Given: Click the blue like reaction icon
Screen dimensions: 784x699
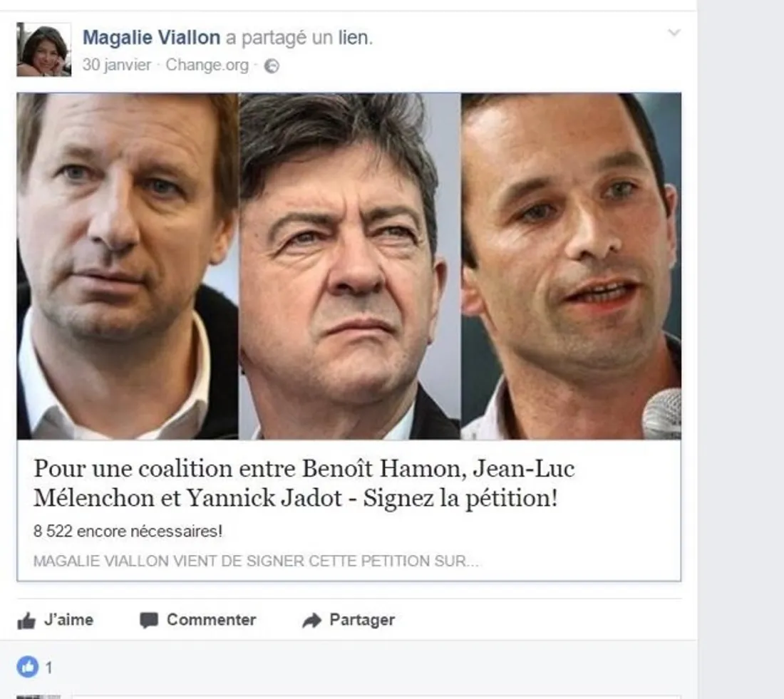Looking at the screenshot, I should tap(28, 667).
